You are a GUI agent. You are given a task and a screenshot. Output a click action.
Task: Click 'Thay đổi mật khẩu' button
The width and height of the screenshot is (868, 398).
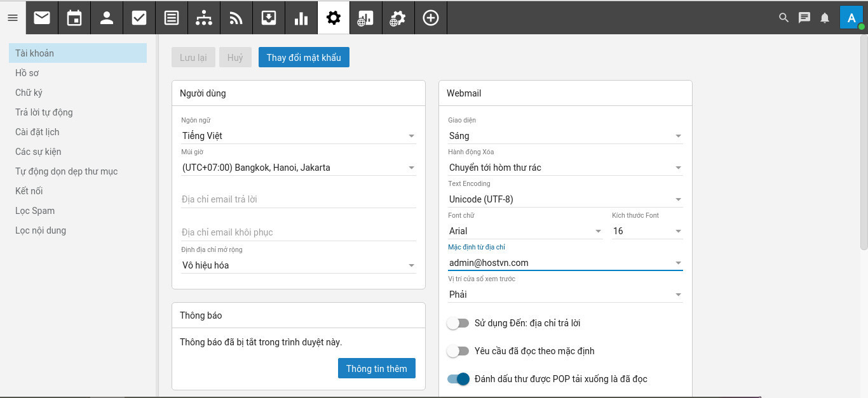pos(304,58)
